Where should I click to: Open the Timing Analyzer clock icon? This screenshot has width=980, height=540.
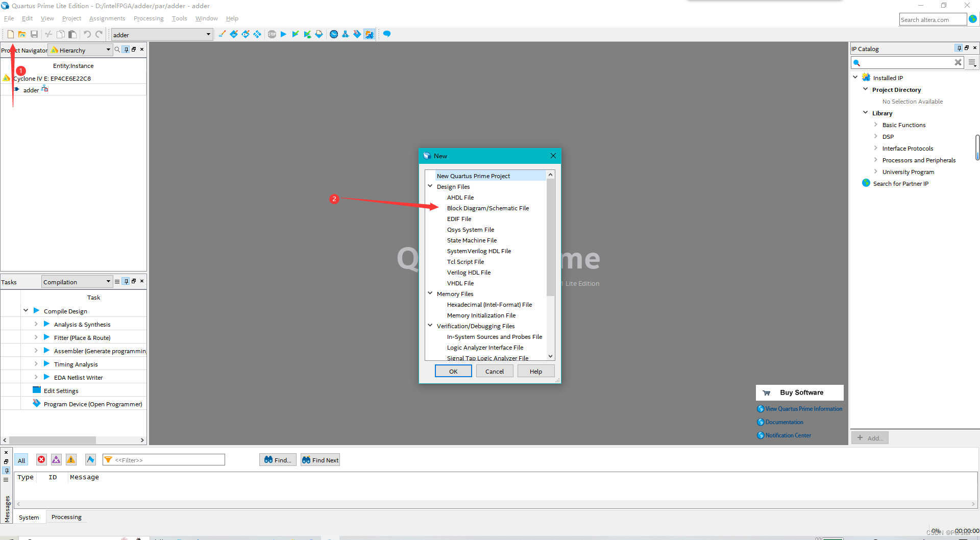coord(334,34)
